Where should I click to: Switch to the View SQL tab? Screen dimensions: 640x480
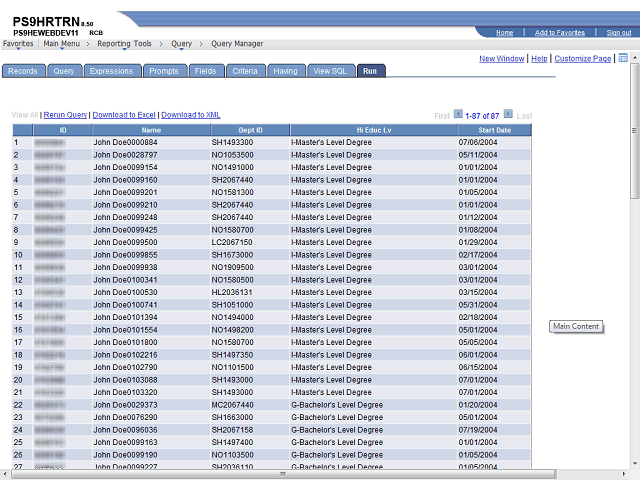(330, 71)
